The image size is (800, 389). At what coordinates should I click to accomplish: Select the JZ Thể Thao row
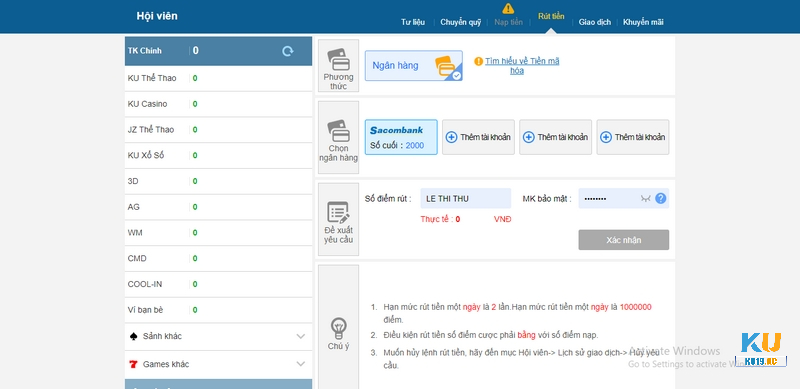click(218, 130)
